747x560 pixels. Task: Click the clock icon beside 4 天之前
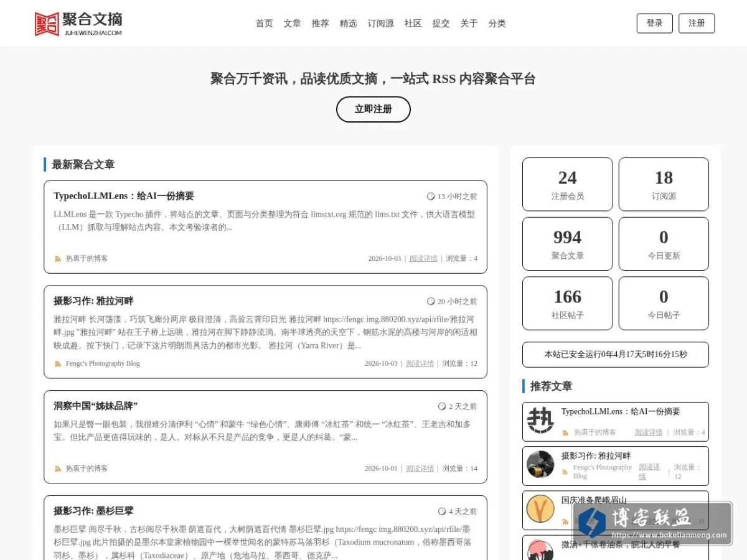442,511
